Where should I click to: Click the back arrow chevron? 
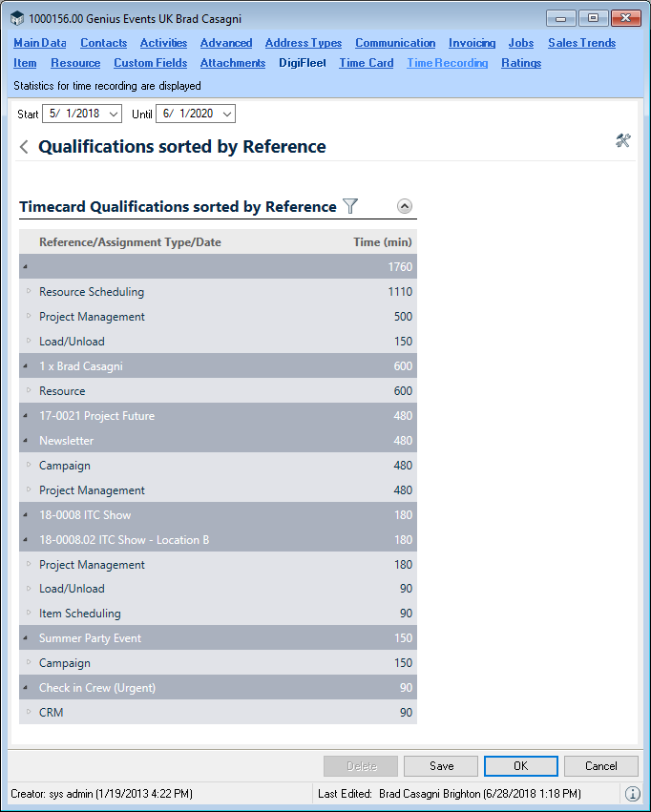24,147
